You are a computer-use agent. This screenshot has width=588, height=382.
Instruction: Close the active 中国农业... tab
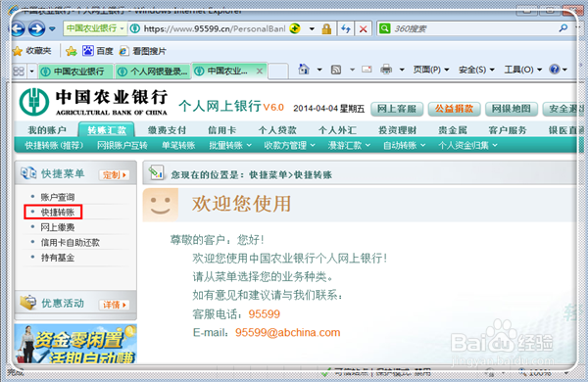(259, 71)
